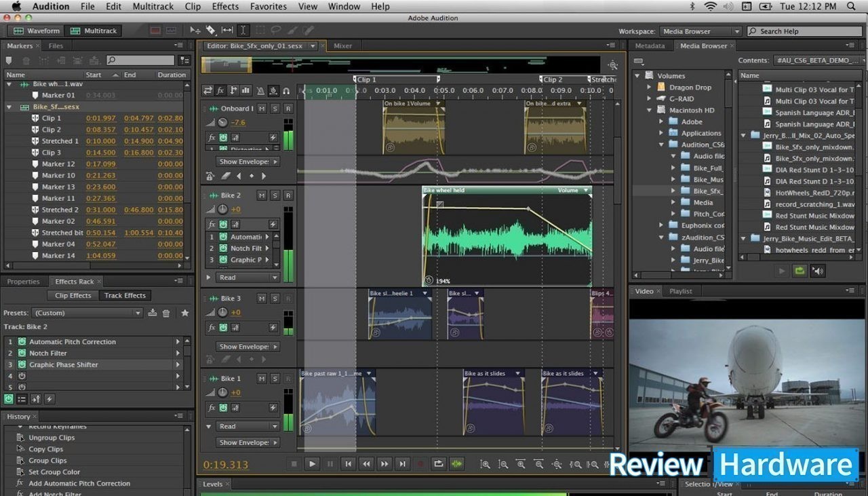
Task: Collapse the Volumes tree node
Action: 637,76
